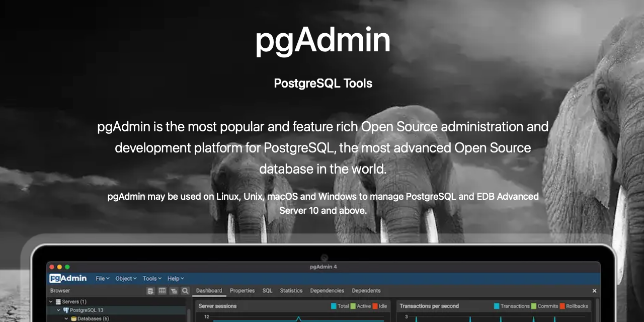
Task: Open the view data grid icon
Action: 162,291
